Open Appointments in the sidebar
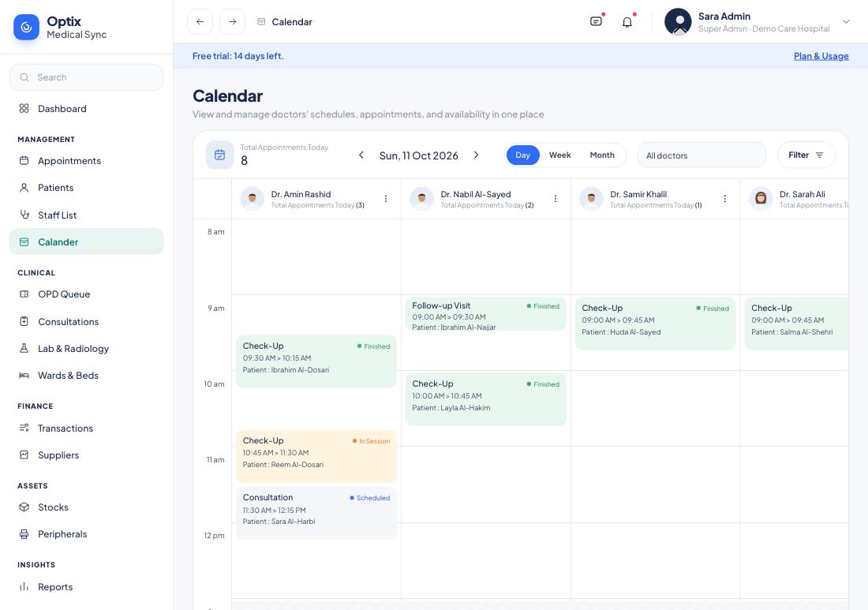The height and width of the screenshot is (610, 868). click(86, 160)
